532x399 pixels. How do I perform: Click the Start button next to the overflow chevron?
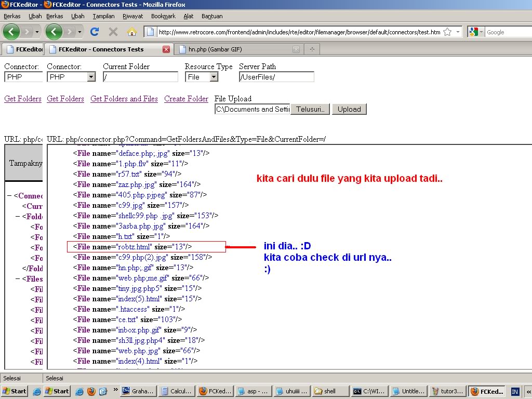57,391
